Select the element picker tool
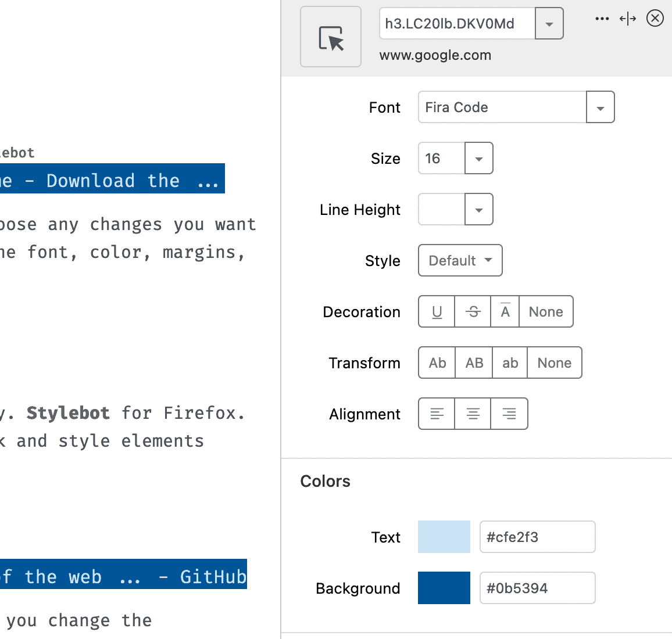Viewport: 672px width, 639px height. pos(330,36)
